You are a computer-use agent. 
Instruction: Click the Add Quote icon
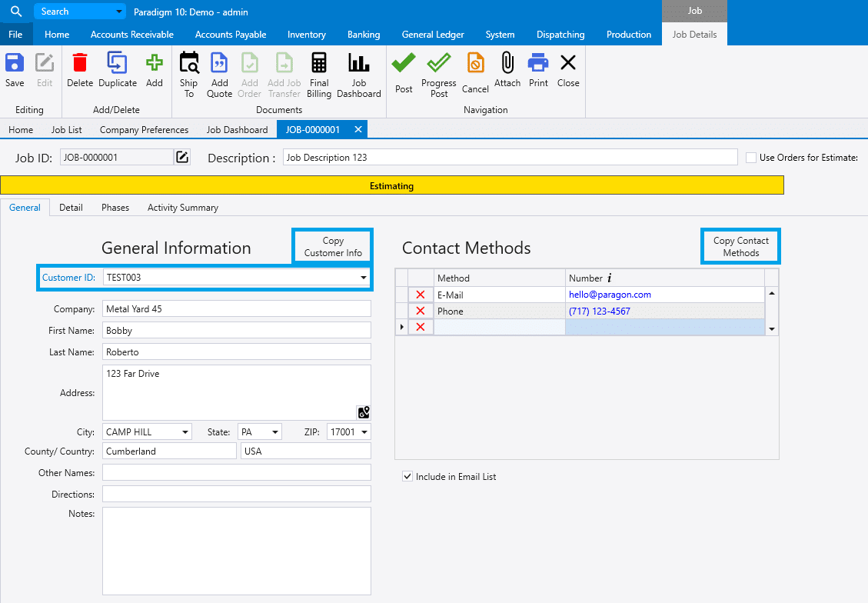pos(219,64)
